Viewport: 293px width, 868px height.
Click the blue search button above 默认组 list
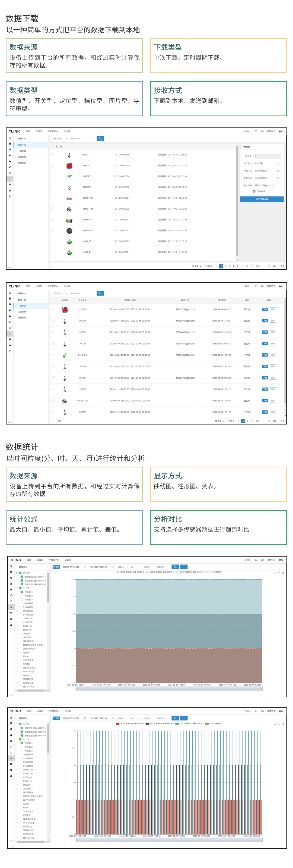(100, 139)
